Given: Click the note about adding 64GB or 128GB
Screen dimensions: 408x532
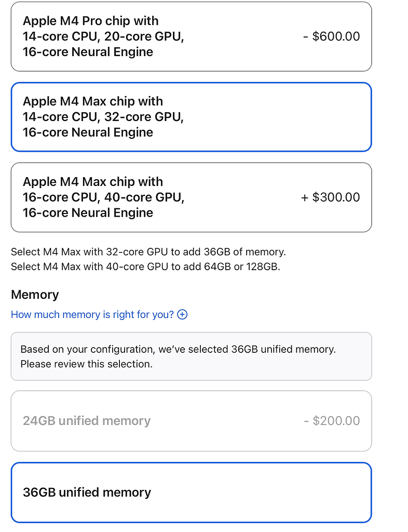Looking at the screenshot, I should 145,268.
